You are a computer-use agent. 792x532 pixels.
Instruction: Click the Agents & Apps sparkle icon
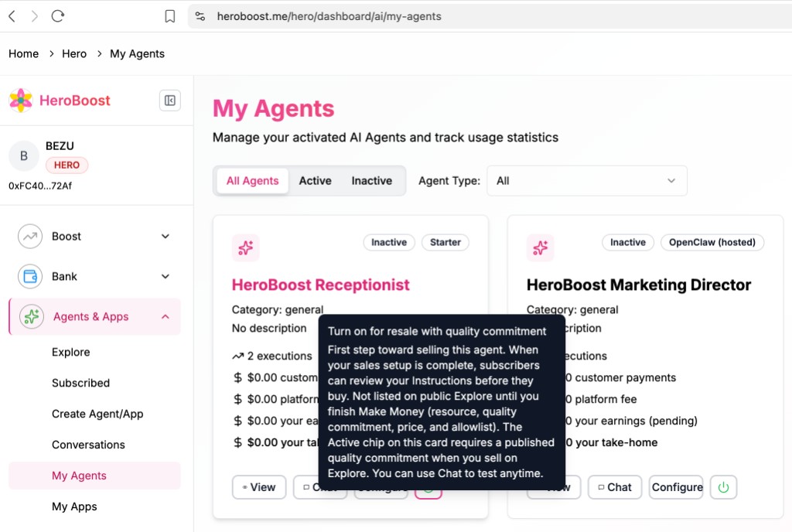31,316
